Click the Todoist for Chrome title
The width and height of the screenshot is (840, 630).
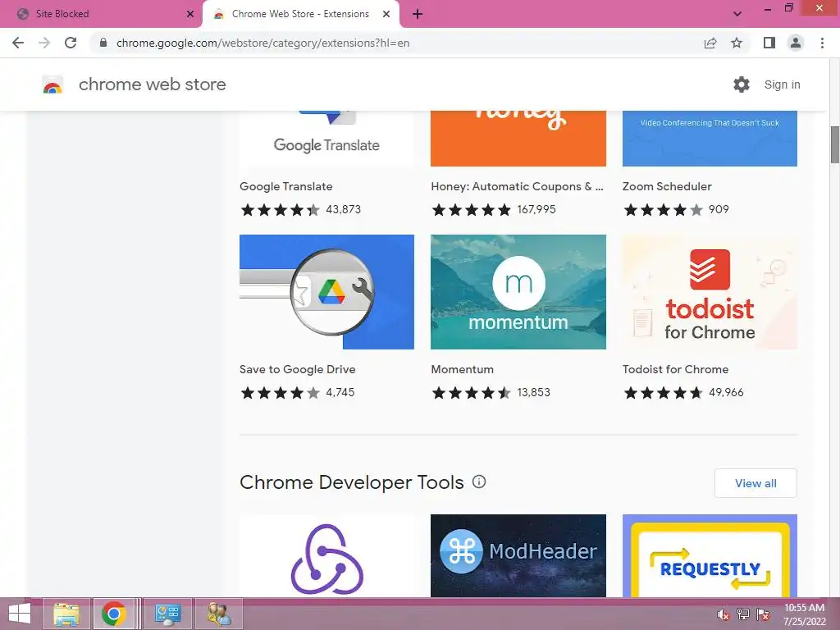pyautogui.click(x=676, y=369)
